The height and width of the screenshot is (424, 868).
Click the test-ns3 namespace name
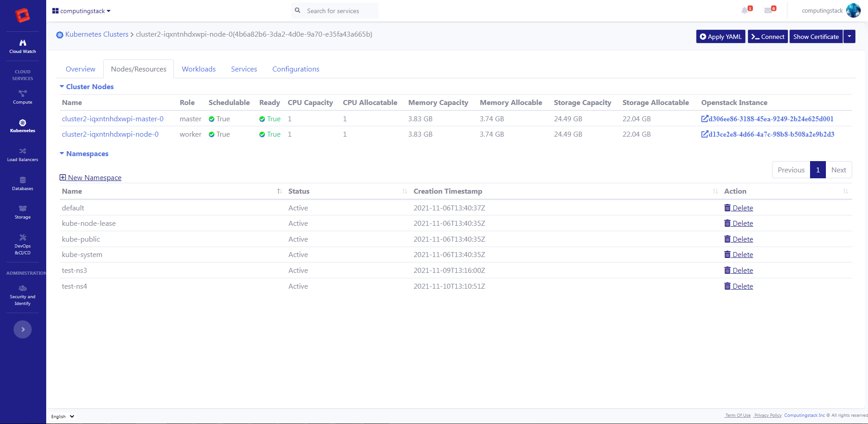click(x=74, y=270)
